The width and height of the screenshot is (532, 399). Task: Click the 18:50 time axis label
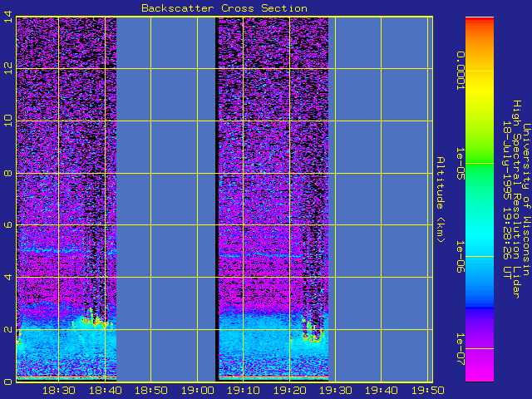(151, 391)
